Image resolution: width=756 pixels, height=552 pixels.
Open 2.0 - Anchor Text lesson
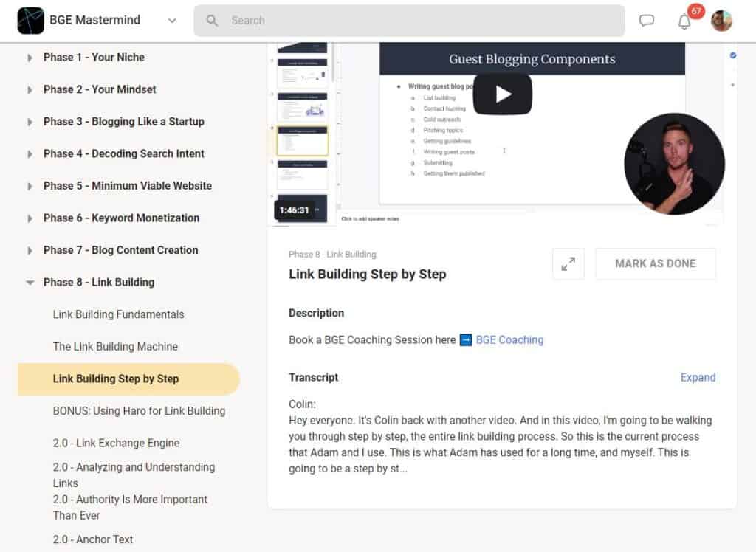pos(93,539)
